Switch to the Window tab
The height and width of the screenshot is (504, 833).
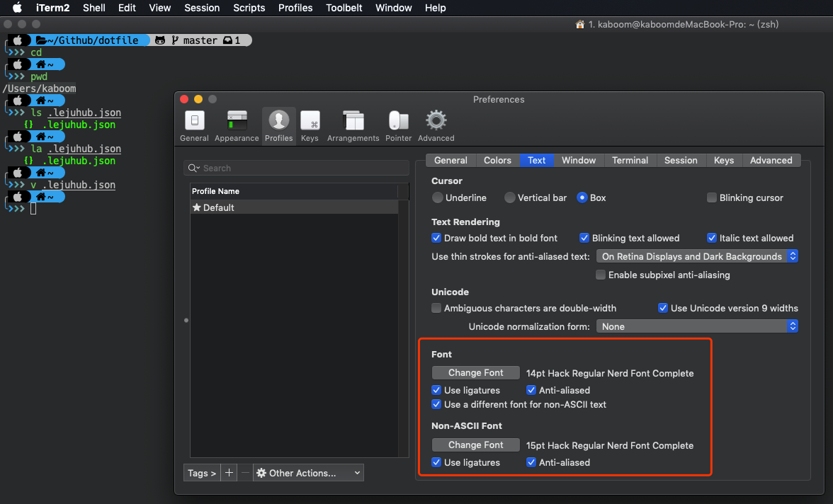click(579, 161)
